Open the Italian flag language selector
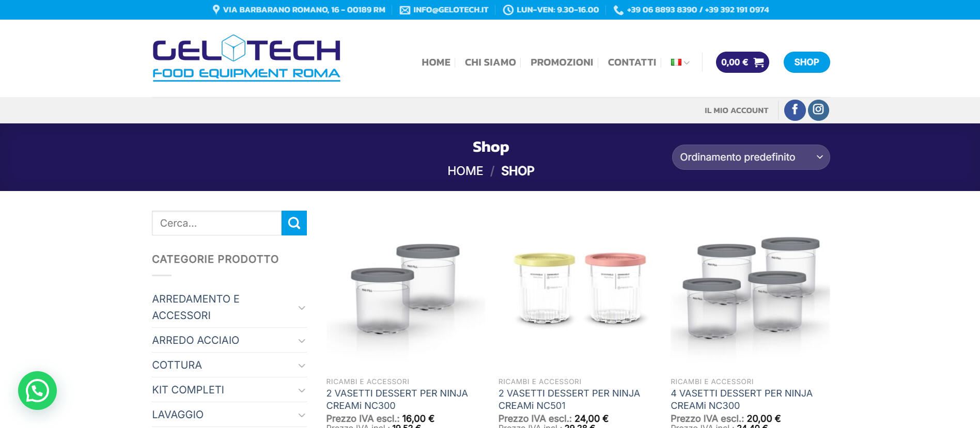This screenshot has width=980, height=428. pyautogui.click(x=680, y=62)
